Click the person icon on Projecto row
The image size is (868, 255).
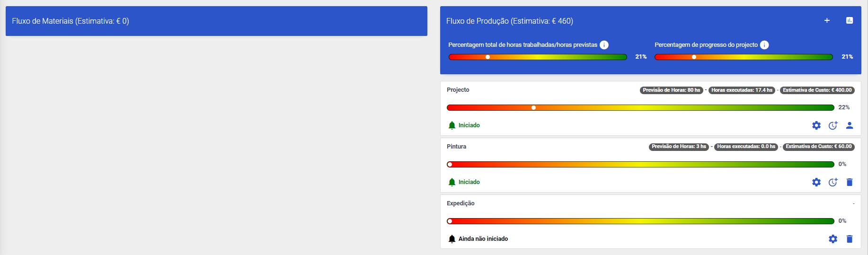[x=850, y=125]
